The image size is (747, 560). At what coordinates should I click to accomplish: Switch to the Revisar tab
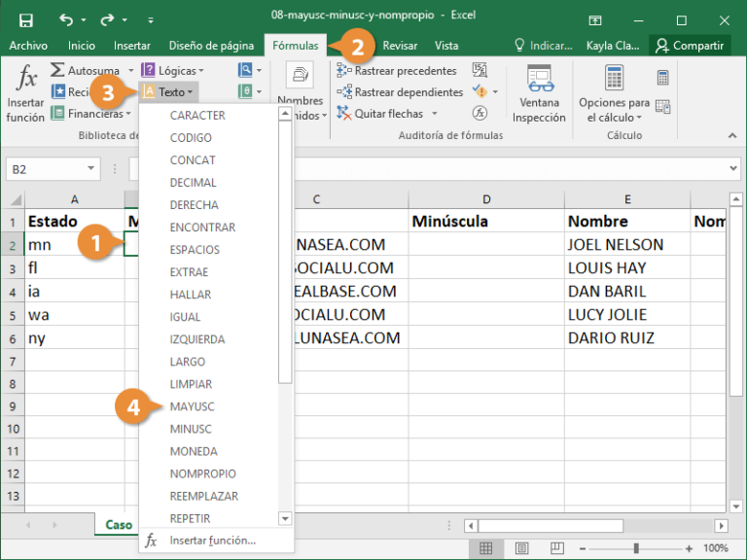point(400,46)
